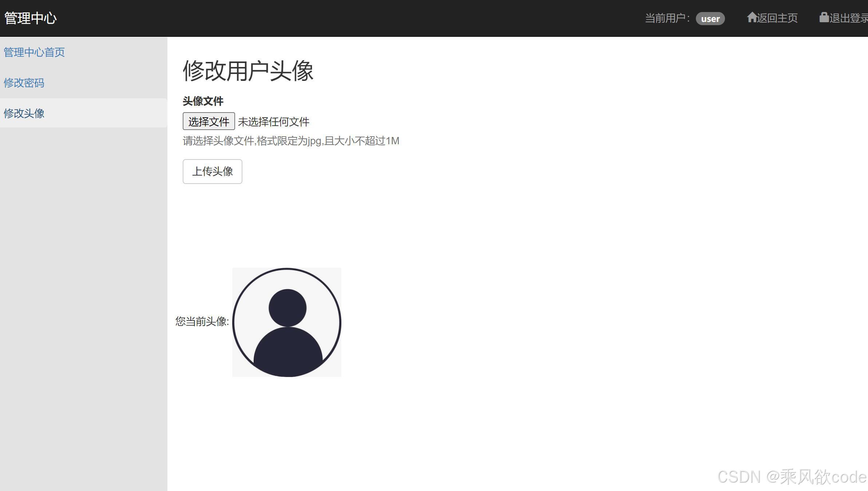Click the user badge in header
This screenshot has width=868, height=491.
(710, 19)
